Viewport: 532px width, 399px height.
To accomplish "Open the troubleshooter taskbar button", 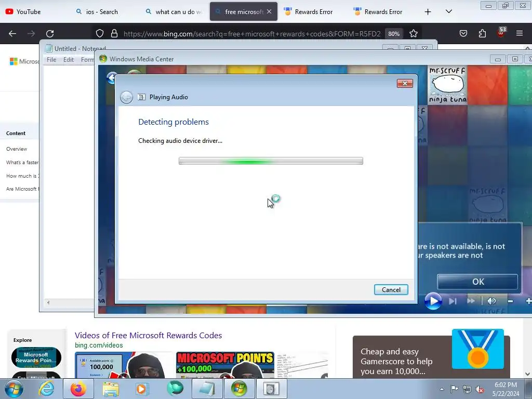I will pos(271,389).
